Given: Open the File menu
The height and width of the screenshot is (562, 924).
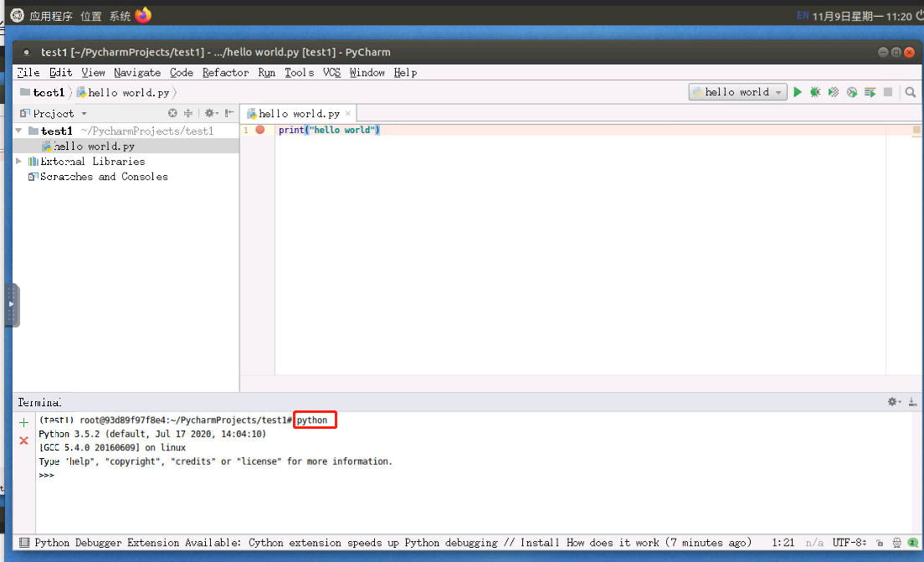Looking at the screenshot, I should 28,73.
